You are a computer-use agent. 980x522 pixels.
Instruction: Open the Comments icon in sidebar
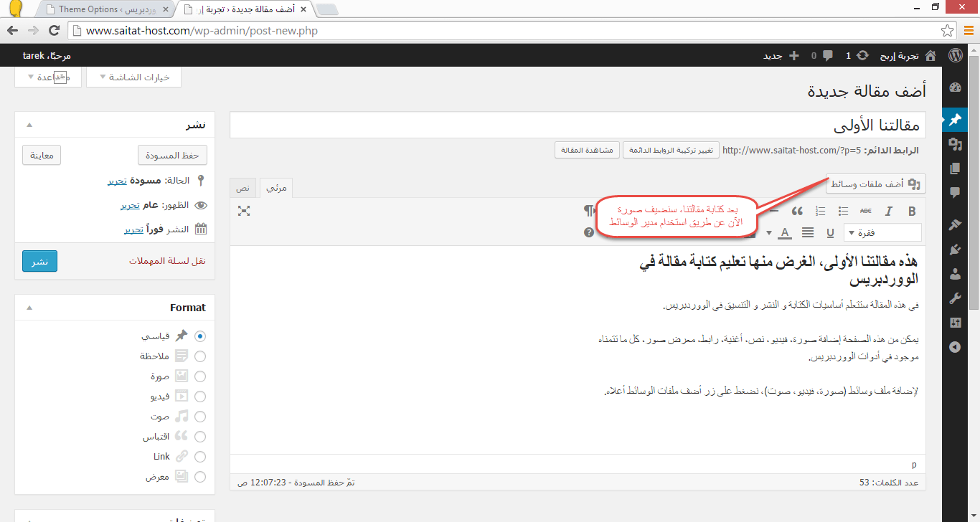[x=955, y=193]
